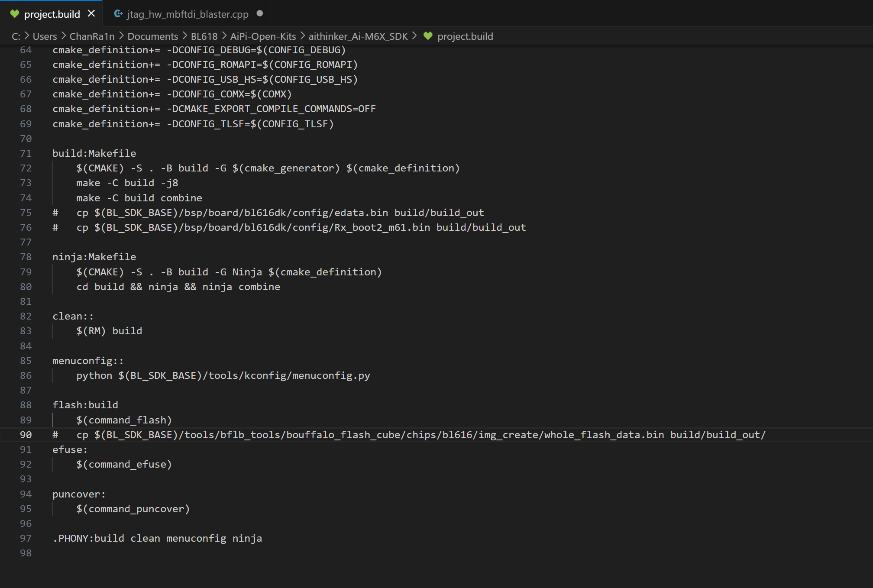Viewport: 873px width, 588px height.
Task: Click the '$(command_flash)' line
Action: tap(124, 420)
